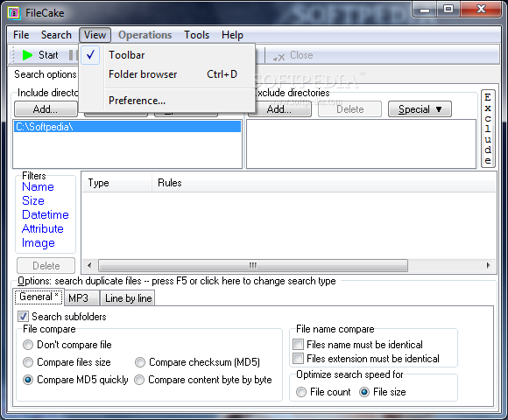Screen dimensions: 508x420
Task: Minimize the FileCake window
Action: (x=425, y=10)
